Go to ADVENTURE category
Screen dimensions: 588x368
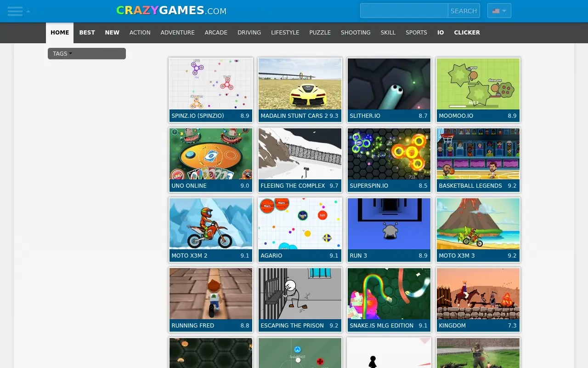click(x=178, y=33)
